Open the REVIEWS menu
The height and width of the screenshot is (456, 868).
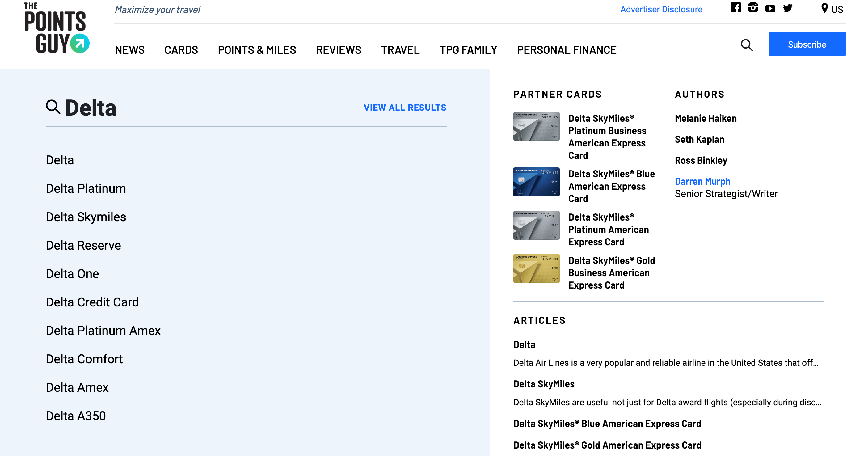pyautogui.click(x=338, y=50)
